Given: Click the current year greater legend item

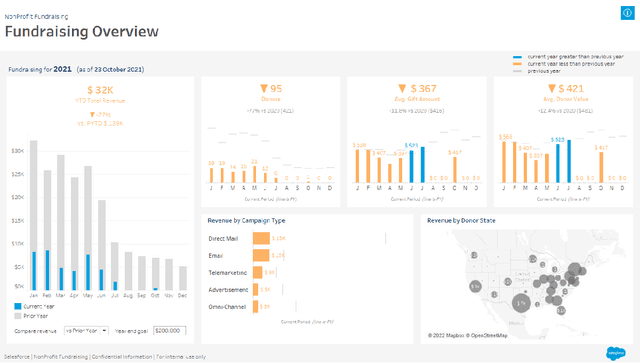Looking at the screenshot, I should tap(568, 57).
